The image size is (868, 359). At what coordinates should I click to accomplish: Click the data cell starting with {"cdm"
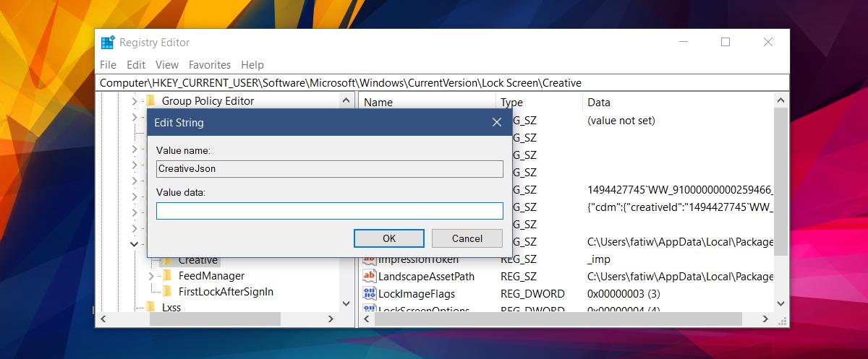680,207
